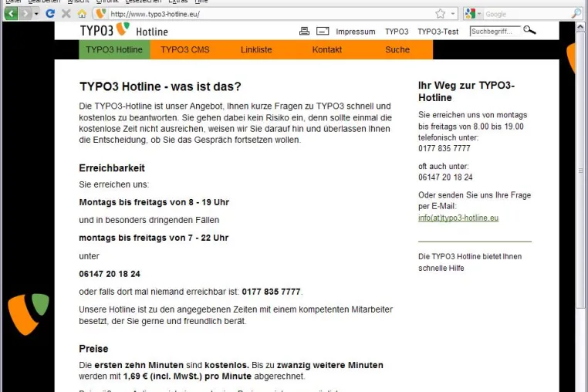This screenshot has height=392, width=588.
Task: Select the TYPO3 CMS navigation tab
Action: pyautogui.click(x=185, y=50)
